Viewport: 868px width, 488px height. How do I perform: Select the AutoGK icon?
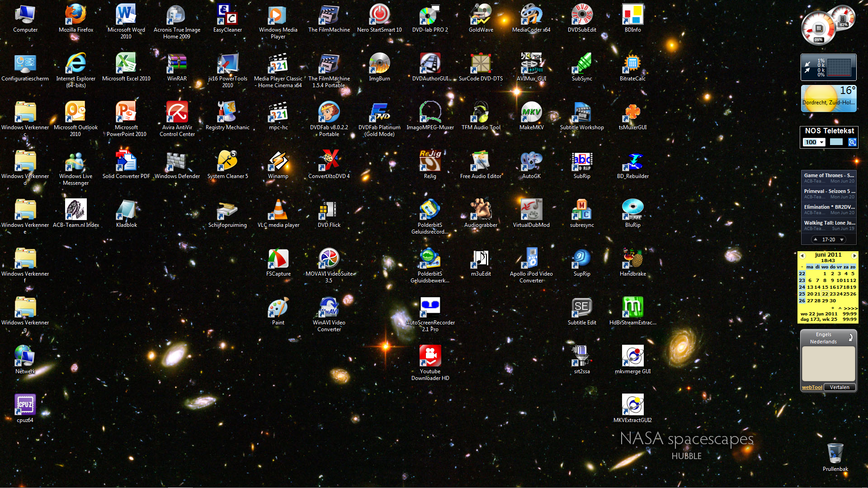point(531,165)
